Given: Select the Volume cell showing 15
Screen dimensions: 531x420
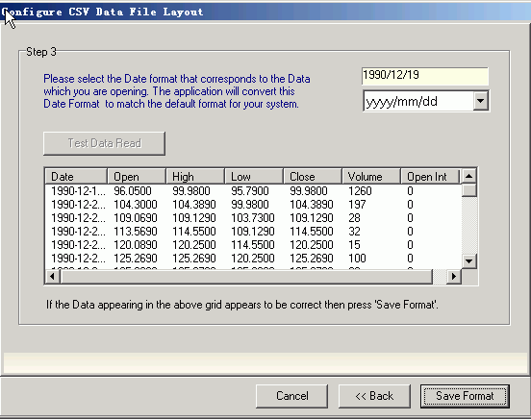Looking at the screenshot, I should [354, 245].
